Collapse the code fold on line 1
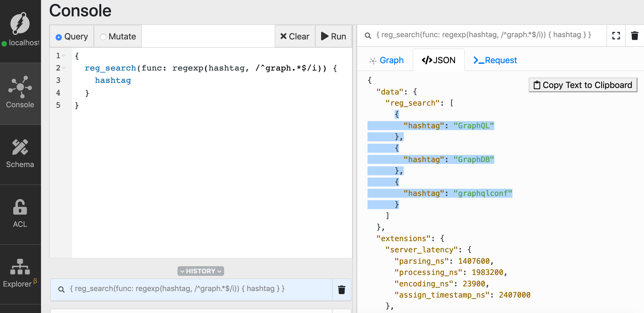This screenshot has height=313, width=644. pos(64,56)
